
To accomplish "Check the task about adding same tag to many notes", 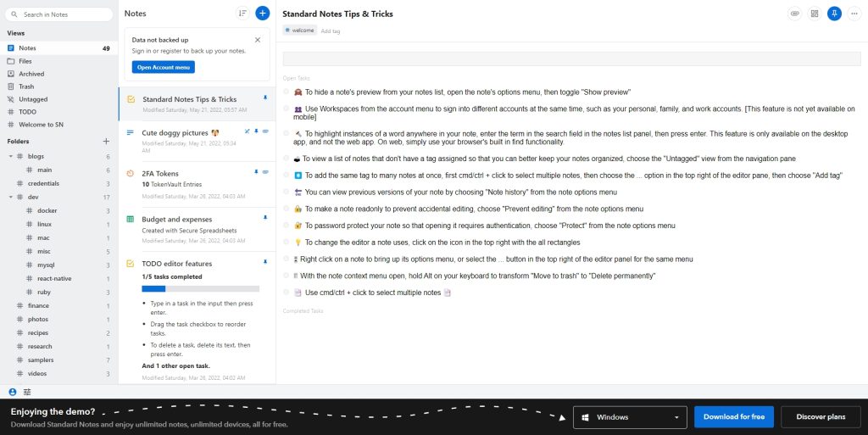I will 287,175.
